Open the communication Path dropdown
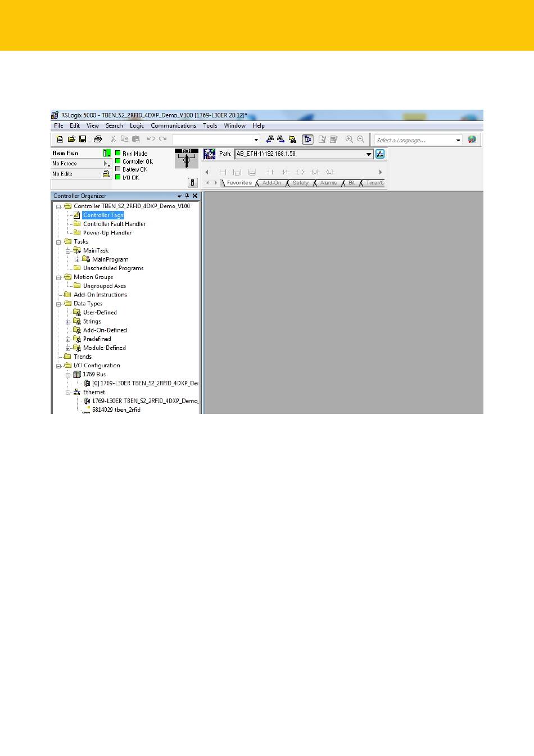Viewport: 534px width, 756px height. click(x=369, y=154)
